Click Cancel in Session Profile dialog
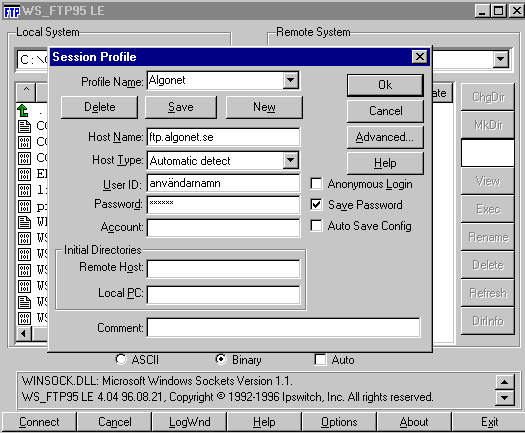The image size is (525, 433). pos(385,111)
